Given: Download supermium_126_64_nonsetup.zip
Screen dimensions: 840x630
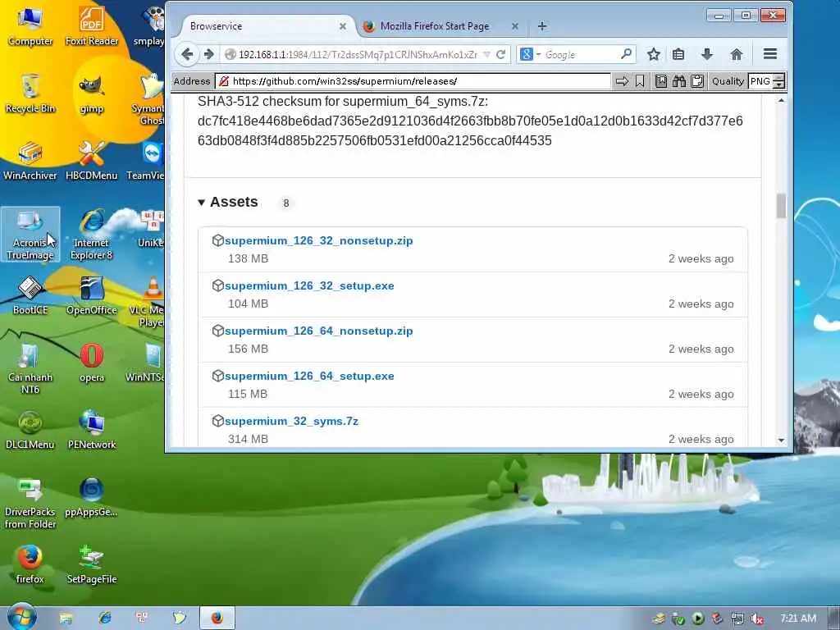Looking at the screenshot, I should (x=319, y=331).
